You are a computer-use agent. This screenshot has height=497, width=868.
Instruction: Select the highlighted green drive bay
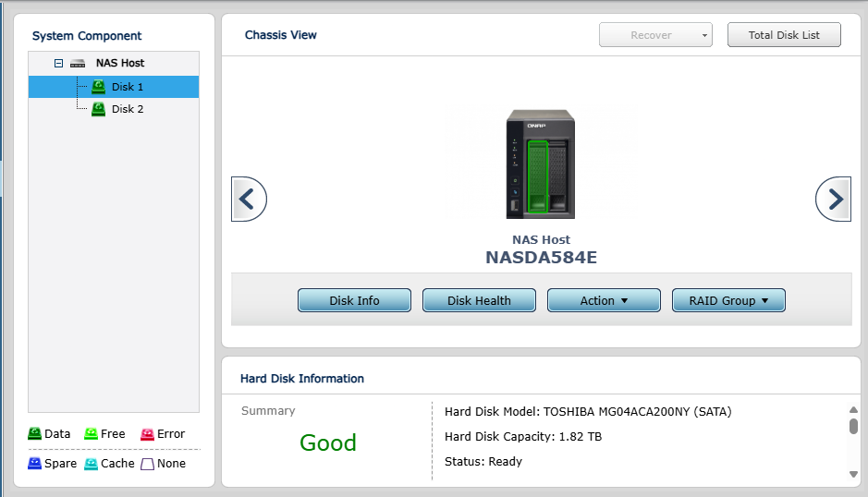click(537, 176)
